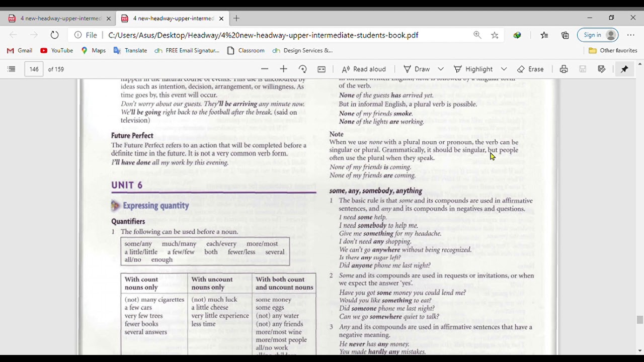
Task: Expand the Draw options dropdown
Action: click(441, 69)
